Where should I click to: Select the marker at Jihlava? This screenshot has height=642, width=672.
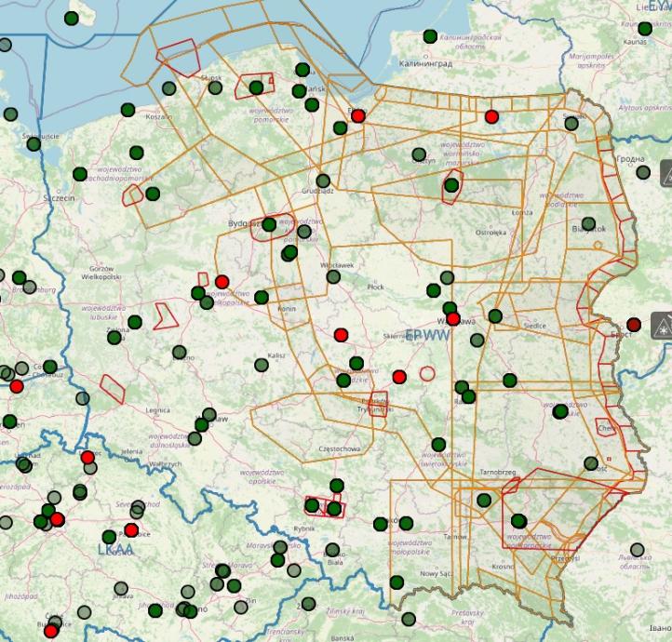[x=121, y=588]
